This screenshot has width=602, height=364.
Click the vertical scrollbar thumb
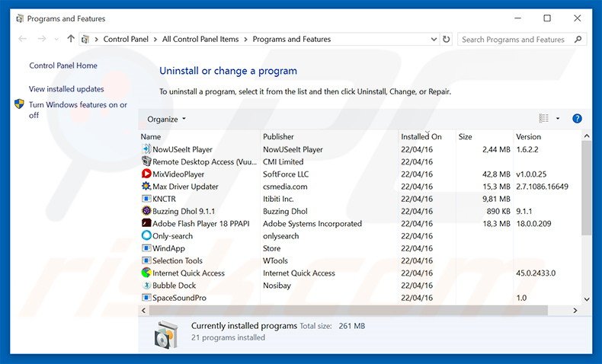tap(586, 188)
